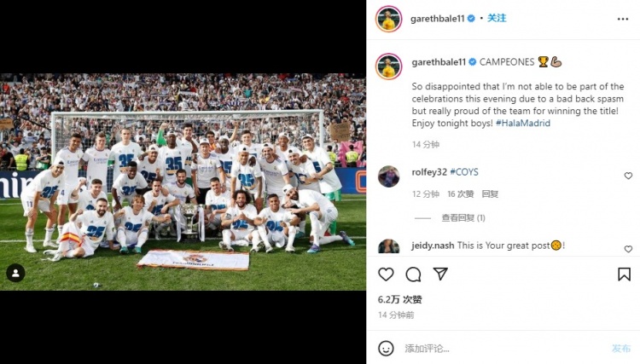Open the emoji picker smiley icon
This screenshot has height=364, width=640.
tap(386, 349)
